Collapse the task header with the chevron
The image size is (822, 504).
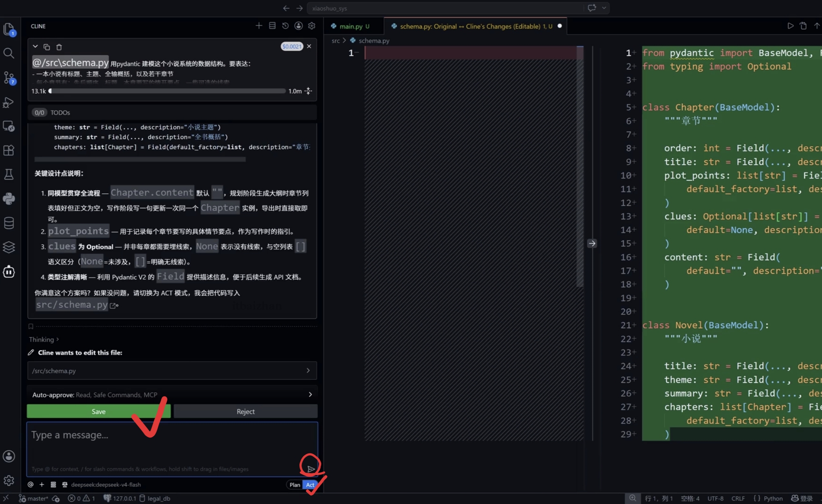[35, 46]
